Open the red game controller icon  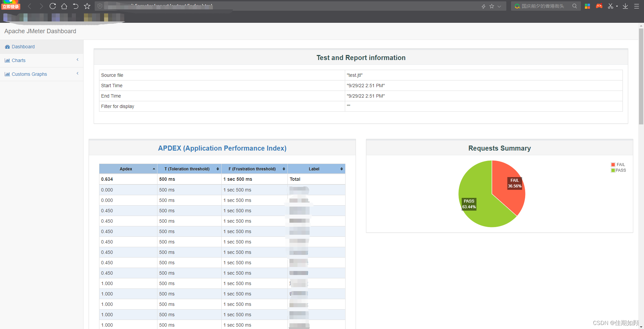[x=599, y=6]
